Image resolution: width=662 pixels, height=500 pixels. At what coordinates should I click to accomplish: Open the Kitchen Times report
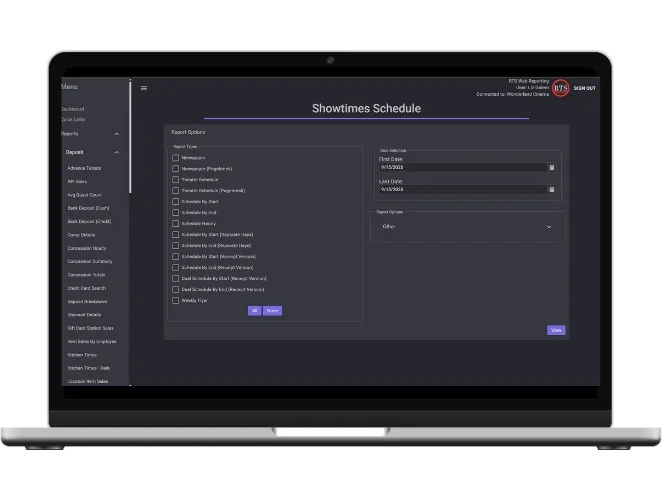(82, 355)
